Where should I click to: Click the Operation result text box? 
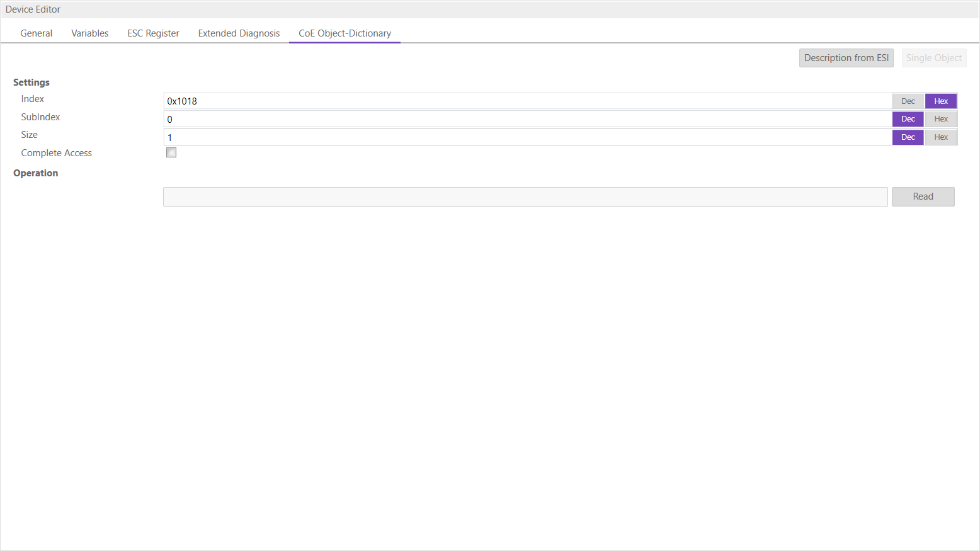(525, 196)
